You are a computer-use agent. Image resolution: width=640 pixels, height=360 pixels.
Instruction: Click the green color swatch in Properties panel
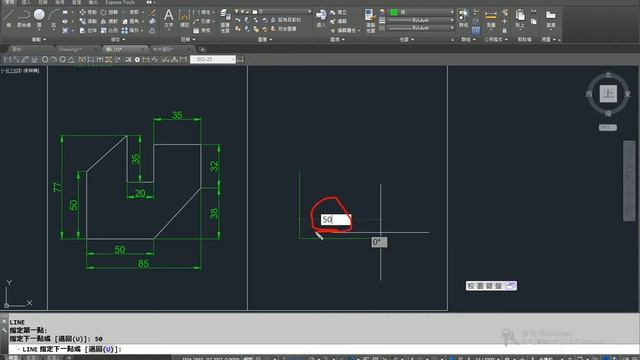[x=393, y=12]
